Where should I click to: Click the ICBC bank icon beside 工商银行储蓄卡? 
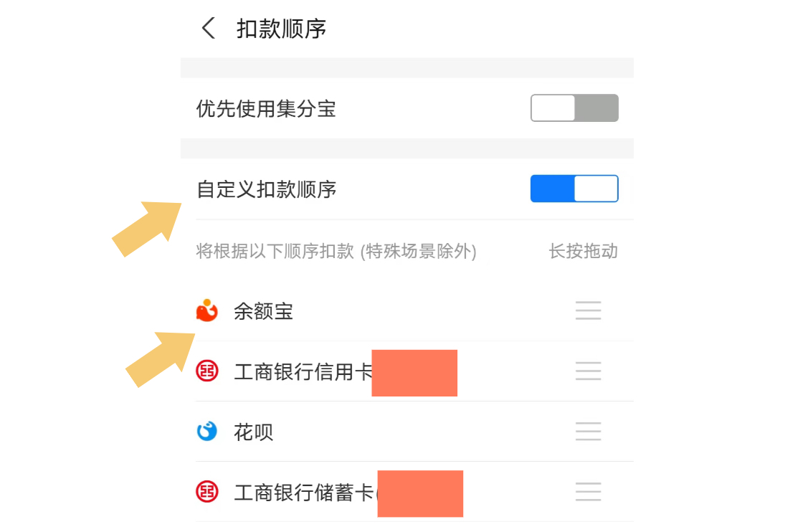tap(206, 492)
